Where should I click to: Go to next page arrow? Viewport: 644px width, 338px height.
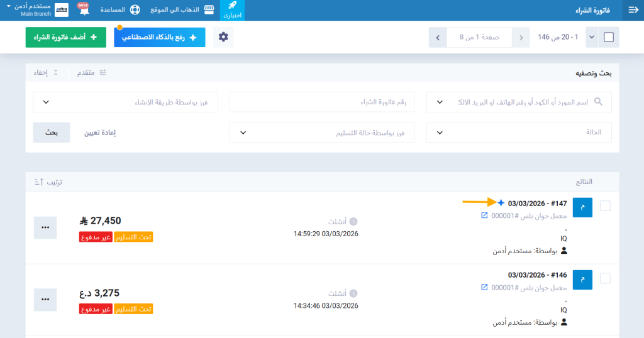pyautogui.click(x=438, y=38)
